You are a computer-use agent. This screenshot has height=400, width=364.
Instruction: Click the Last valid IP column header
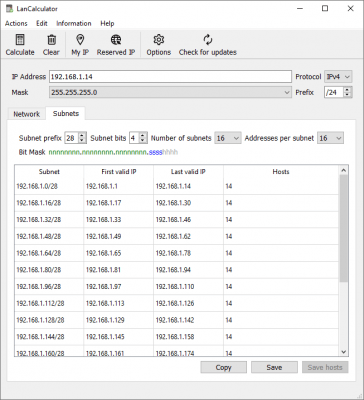coord(188,172)
